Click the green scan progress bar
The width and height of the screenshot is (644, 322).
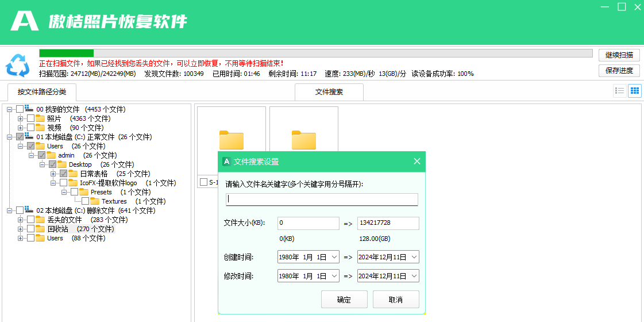pos(316,53)
